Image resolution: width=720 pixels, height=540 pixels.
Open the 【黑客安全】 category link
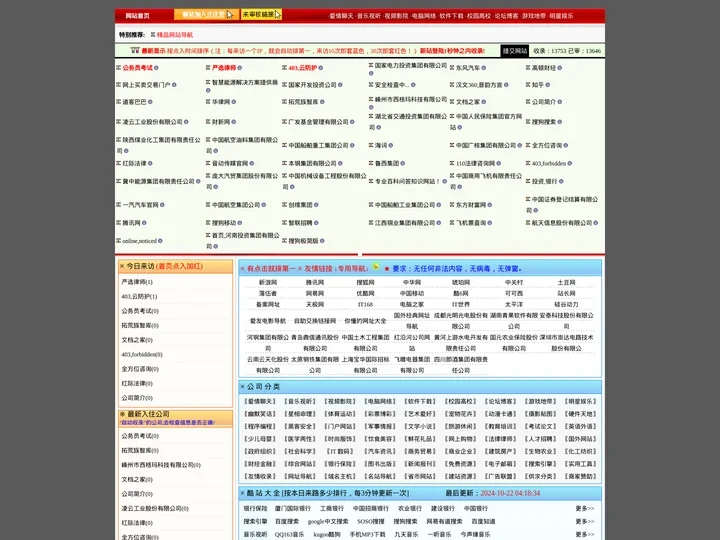tap(300, 427)
